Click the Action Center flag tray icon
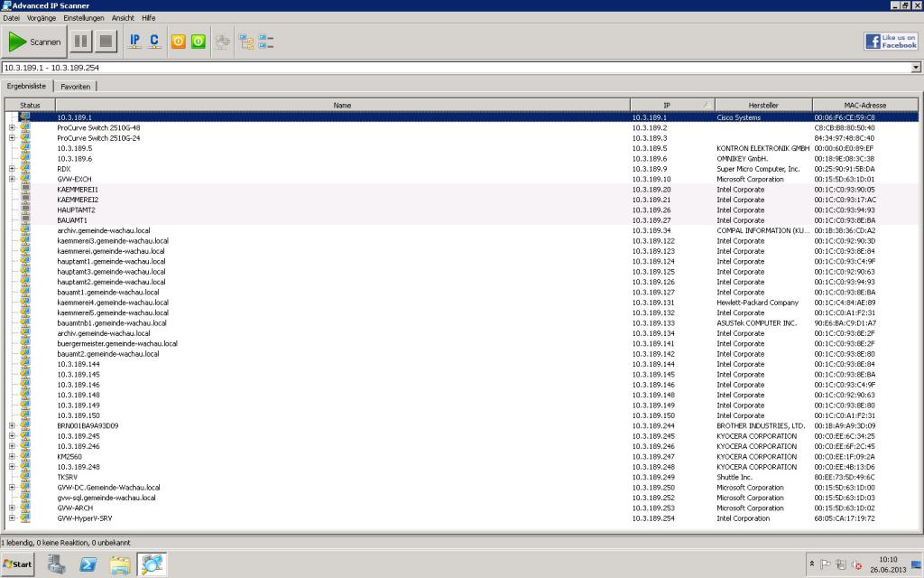This screenshot has height=578, width=924. click(826, 564)
